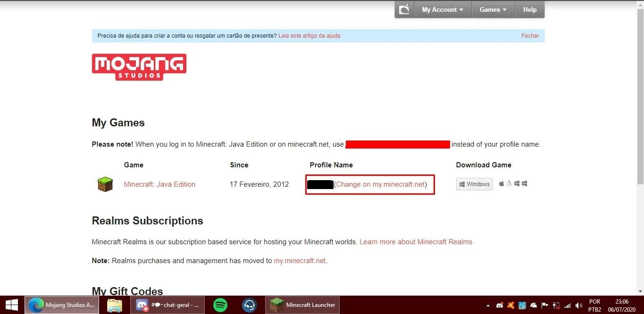Click 'Change on my.minecraft.net' link
Viewport: 644px width, 314px height.
pos(380,184)
